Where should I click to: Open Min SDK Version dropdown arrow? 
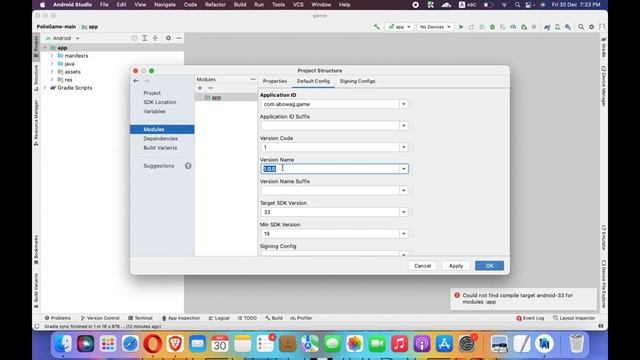coord(404,234)
